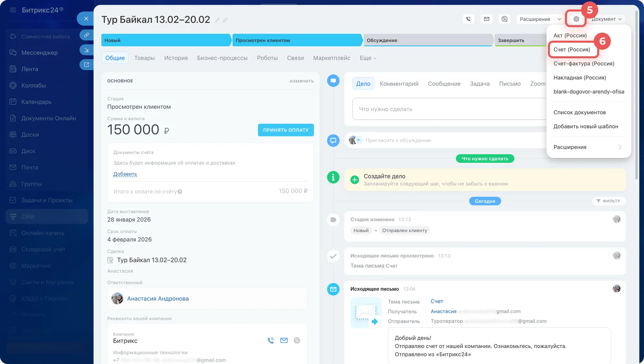Expand the Расширения dropdown arrow
The height and width of the screenshot is (364, 644).
[x=559, y=19]
